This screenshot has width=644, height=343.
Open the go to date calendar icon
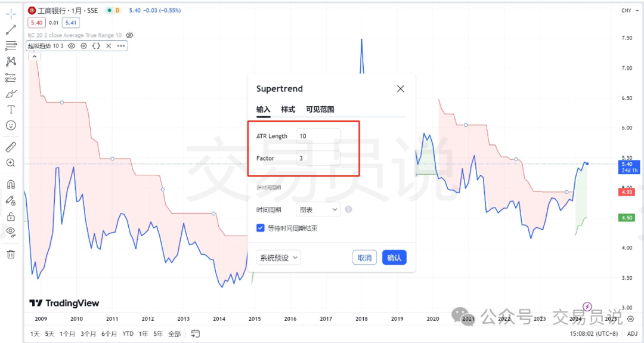click(x=196, y=333)
